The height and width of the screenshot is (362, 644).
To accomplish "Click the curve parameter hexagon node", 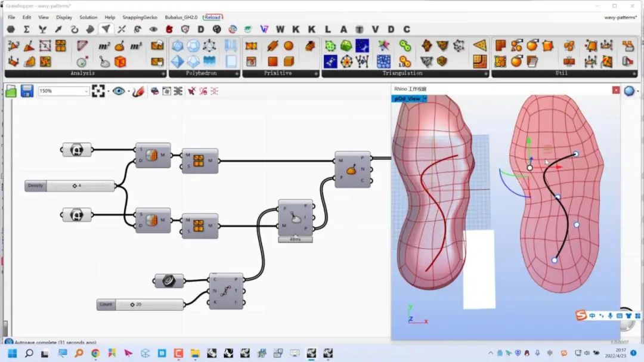I will (x=169, y=281).
